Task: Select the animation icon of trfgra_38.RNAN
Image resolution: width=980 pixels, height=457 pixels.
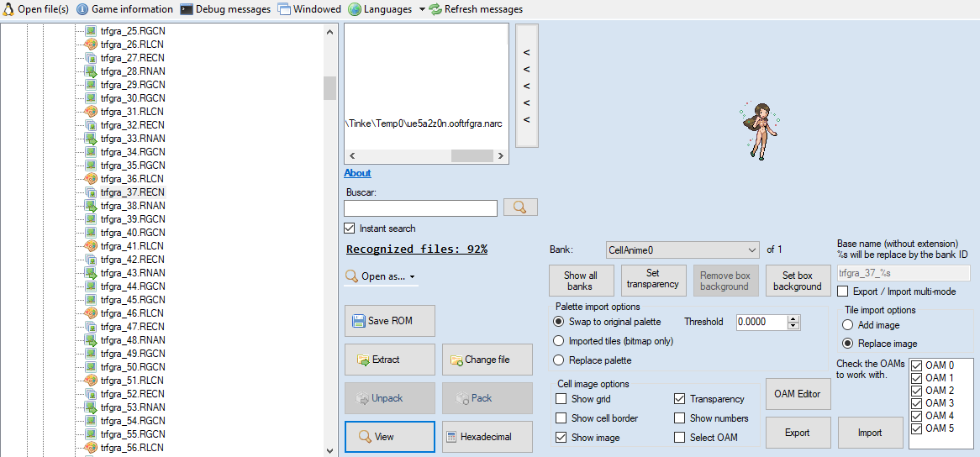Action: [91, 206]
